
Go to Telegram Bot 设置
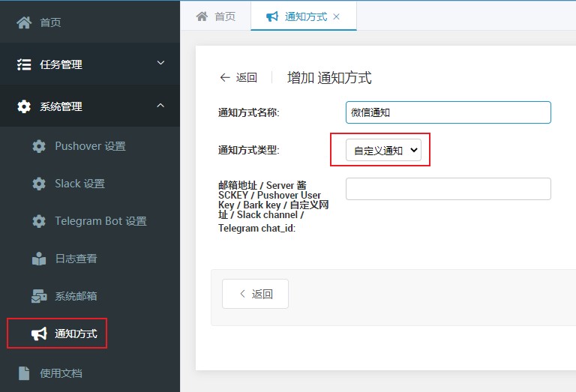(x=90, y=221)
